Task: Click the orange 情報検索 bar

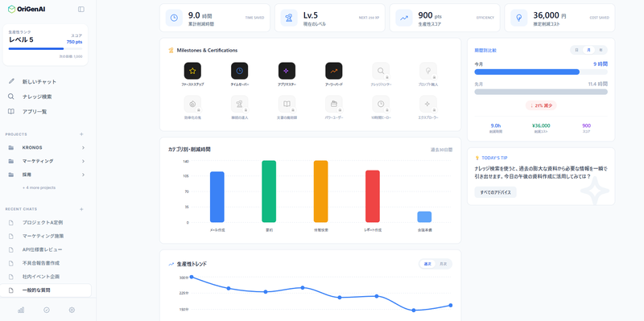Action: coord(320,191)
